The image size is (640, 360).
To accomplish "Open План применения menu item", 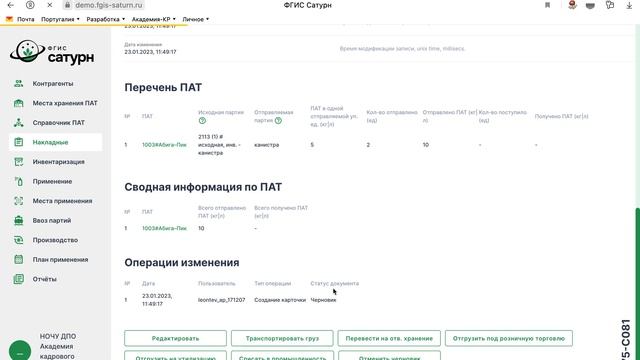I will [60, 260].
